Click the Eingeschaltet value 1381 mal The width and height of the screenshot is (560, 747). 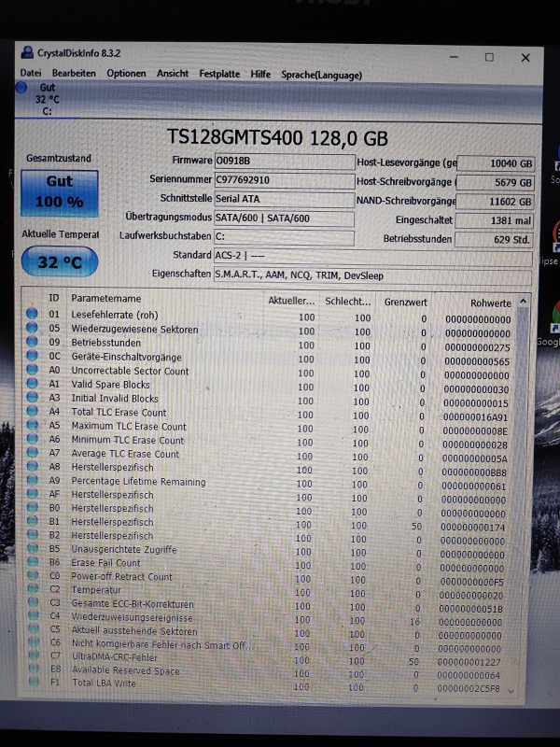[x=495, y=220]
